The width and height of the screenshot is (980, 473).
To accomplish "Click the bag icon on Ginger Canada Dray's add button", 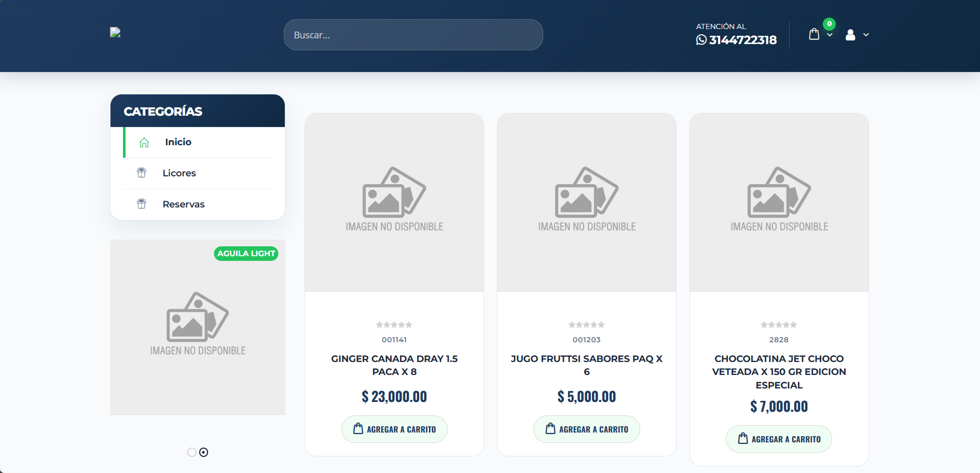I will 357,428.
